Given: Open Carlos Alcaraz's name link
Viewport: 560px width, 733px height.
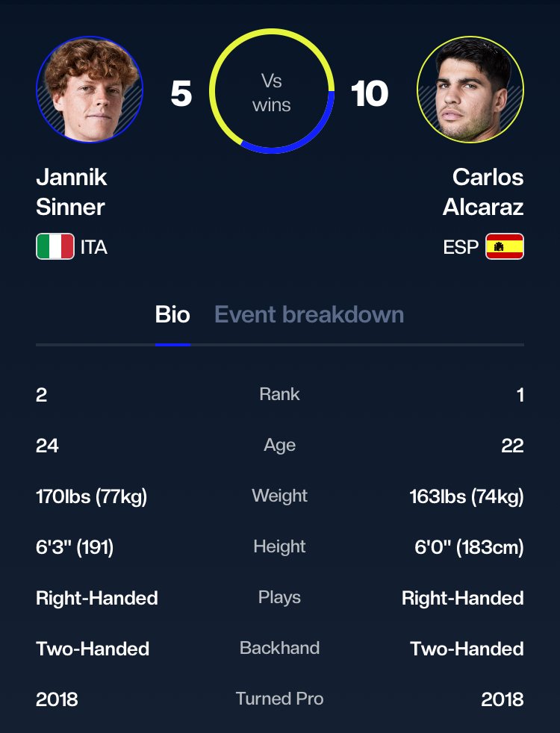Looking at the screenshot, I should pos(483,191).
